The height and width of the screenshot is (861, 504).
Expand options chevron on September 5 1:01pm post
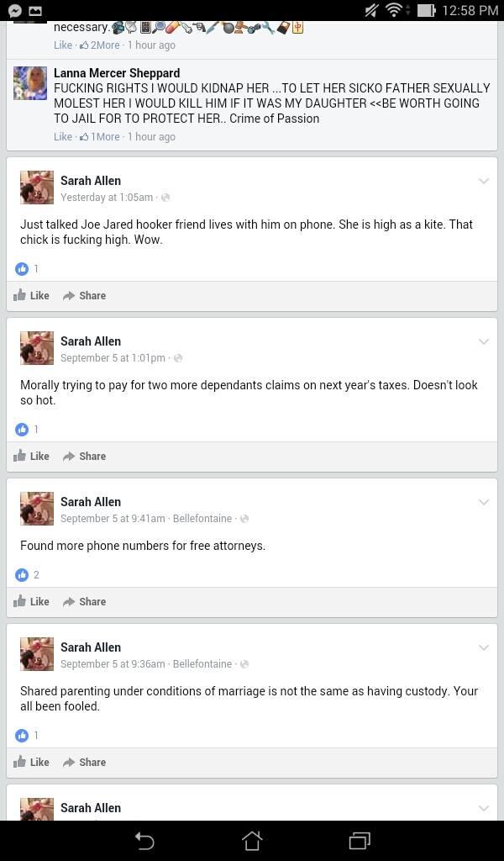point(483,341)
